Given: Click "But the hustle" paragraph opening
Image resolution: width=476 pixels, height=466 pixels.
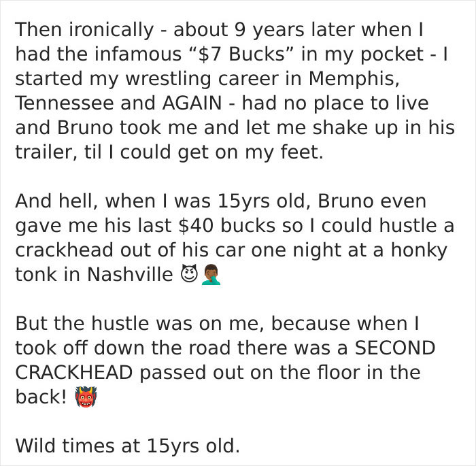Looking at the screenshot, I should point(82,323).
